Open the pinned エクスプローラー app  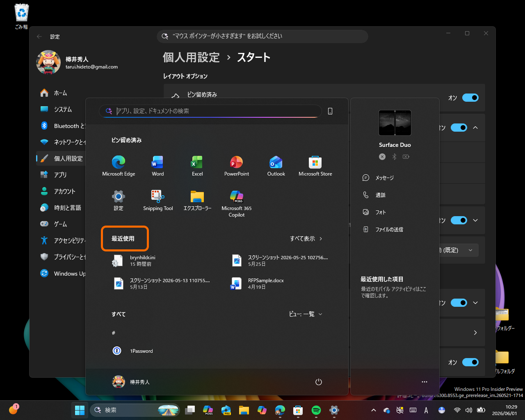click(x=197, y=200)
